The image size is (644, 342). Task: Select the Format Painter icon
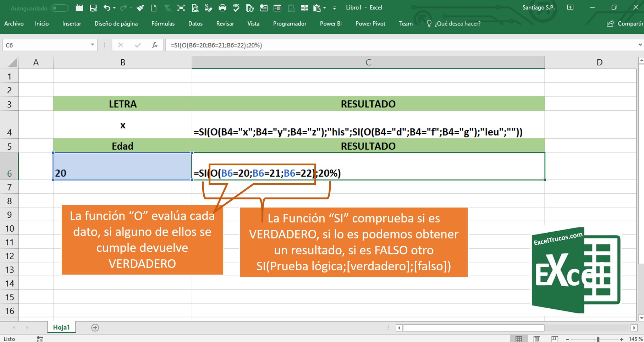click(140, 8)
